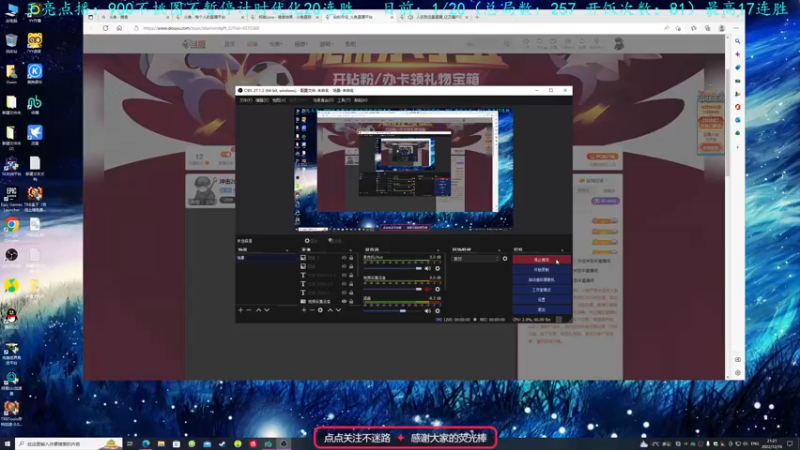Image resolution: width=800 pixels, height=450 pixels.
Task: Open Douyu 首页 link
Action: coord(230,44)
